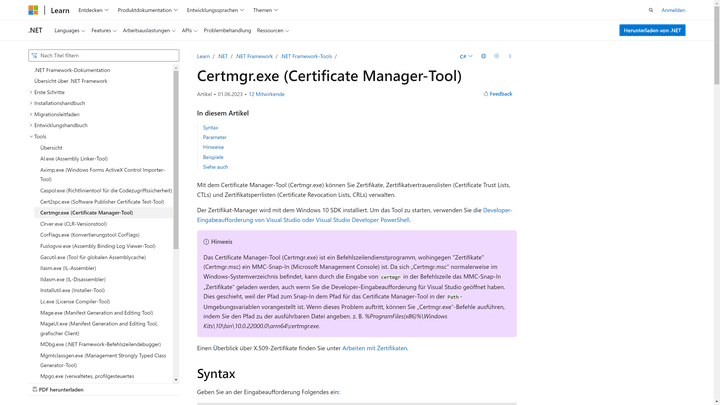Expand the Migrationsleitfaden tree node
This screenshot has width=720, height=405.
coord(31,114)
